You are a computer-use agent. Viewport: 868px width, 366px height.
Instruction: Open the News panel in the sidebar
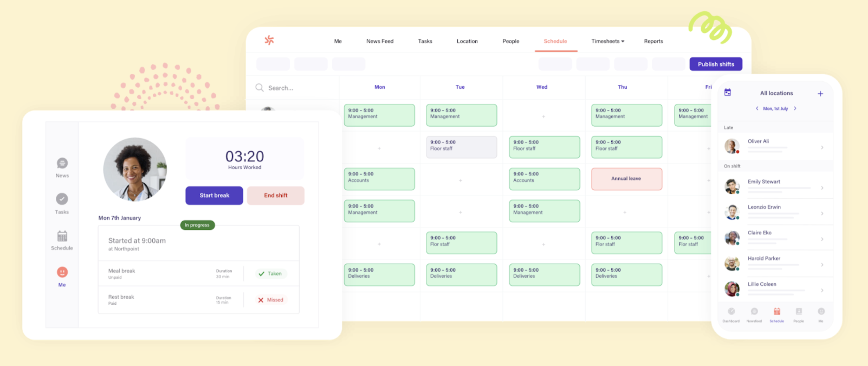point(62,167)
